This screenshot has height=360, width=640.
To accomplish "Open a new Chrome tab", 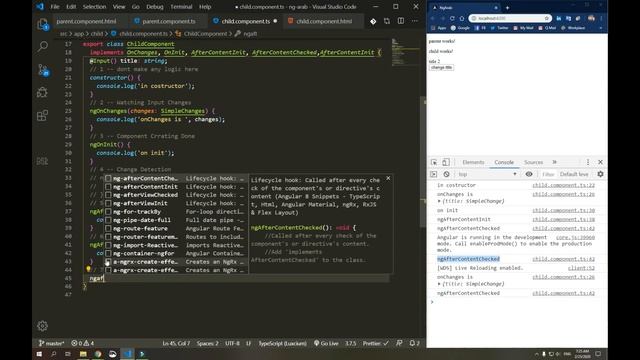I will pyautogui.click(x=507, y=7).
